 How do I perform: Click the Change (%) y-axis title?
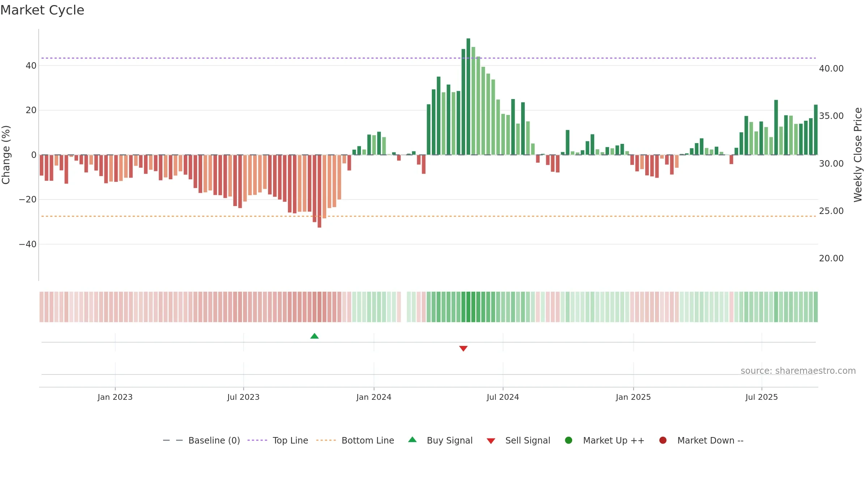[6, 155]
